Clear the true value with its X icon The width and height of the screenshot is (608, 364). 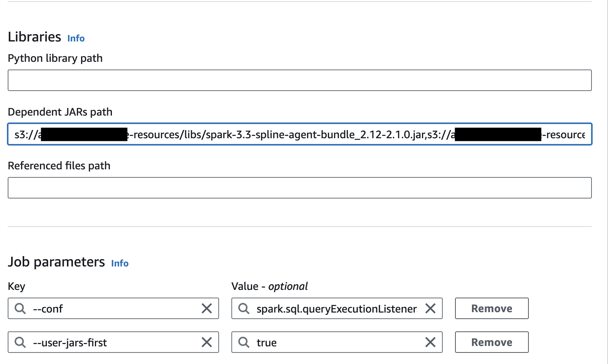pyautogui.click(x=430, y=342)
